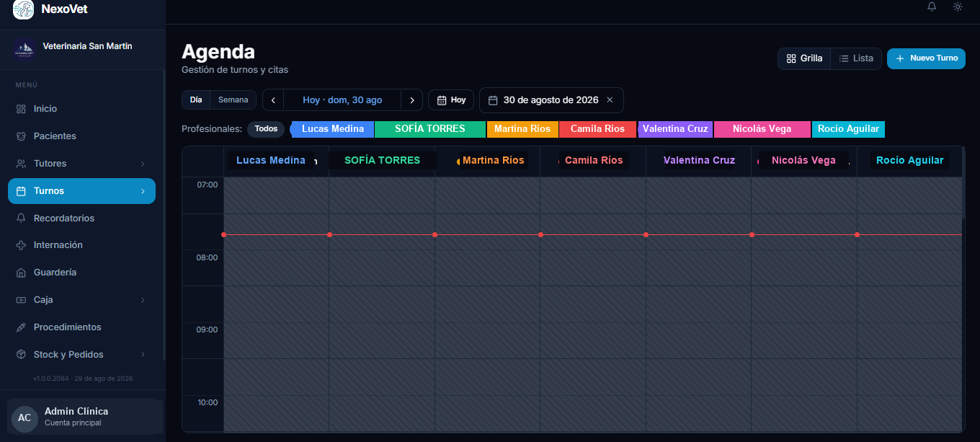Open Inicio in the sidebar
This screenshot has height=442, width=980.
[81, 109]
